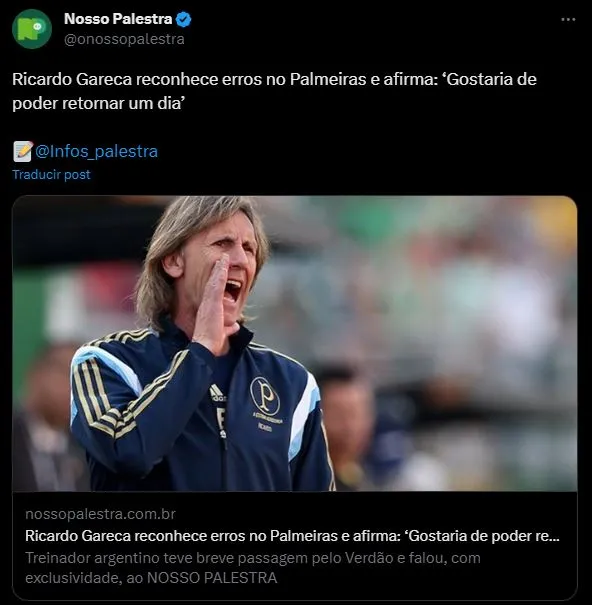Open the @Infos_palestra mention
This screenshot has height=605, width=592.
pyautogui.click(x=96, y=151)
